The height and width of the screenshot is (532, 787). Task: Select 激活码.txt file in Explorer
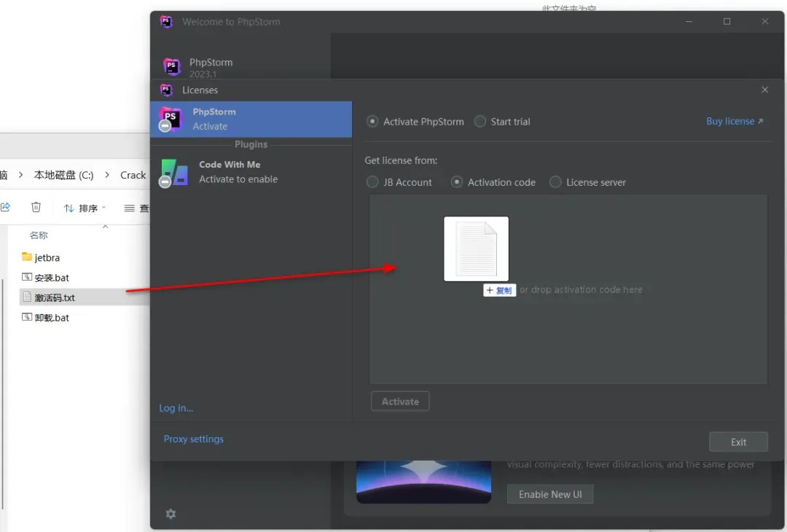(85, 297)
